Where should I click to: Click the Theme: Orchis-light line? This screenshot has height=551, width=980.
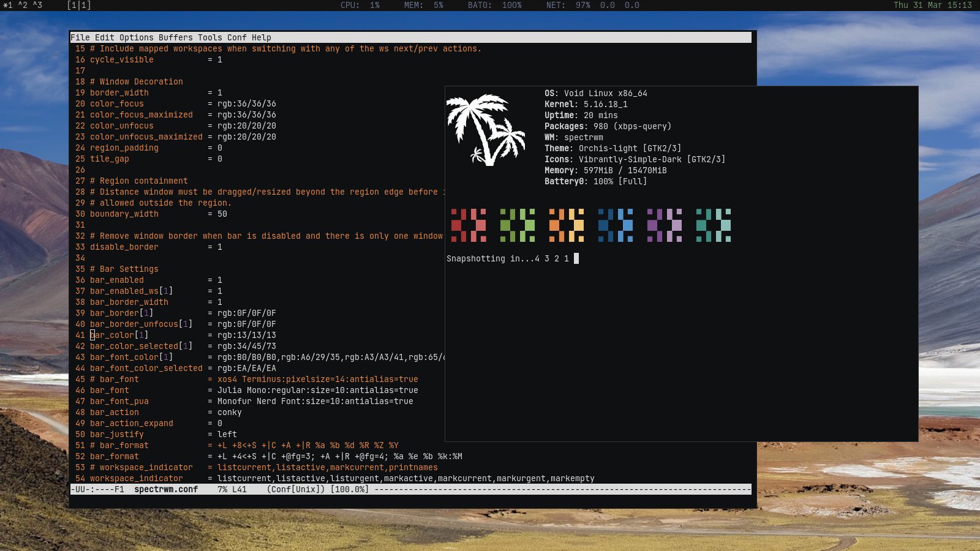pyautogui.click(x=613, y=148)
